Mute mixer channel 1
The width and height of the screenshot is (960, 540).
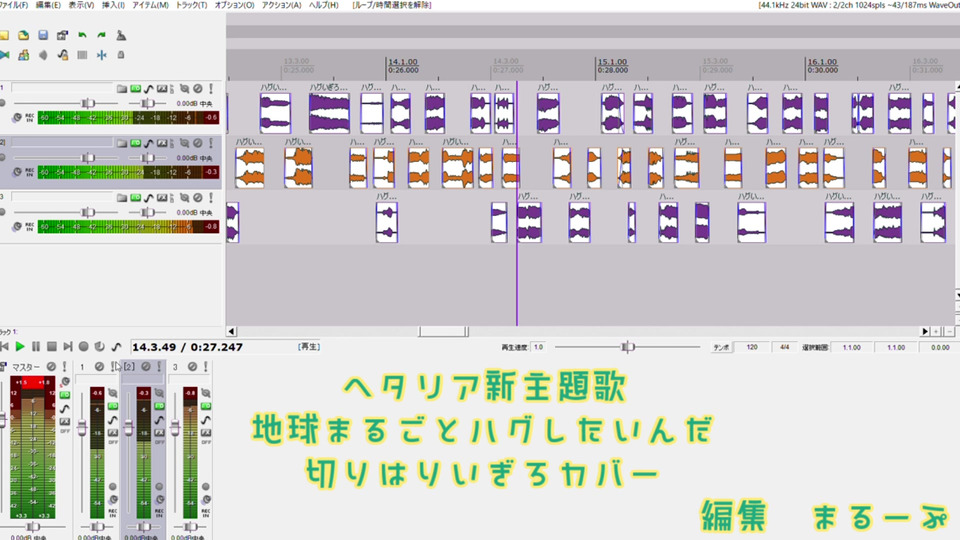99,367
